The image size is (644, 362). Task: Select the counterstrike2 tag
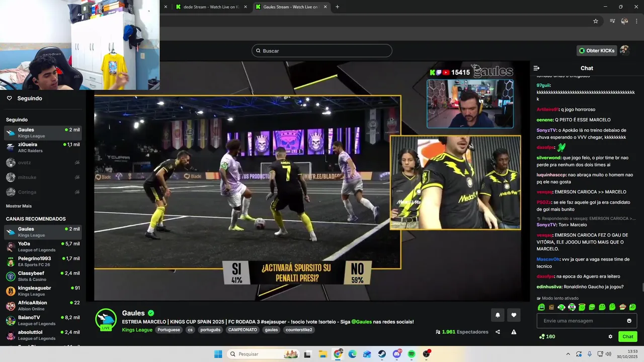pyautogui.click(x=299, y=330)
